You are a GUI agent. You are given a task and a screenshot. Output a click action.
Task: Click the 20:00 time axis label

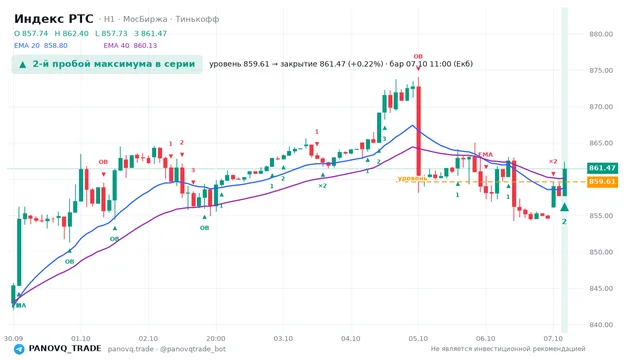[x=216, y=338]
